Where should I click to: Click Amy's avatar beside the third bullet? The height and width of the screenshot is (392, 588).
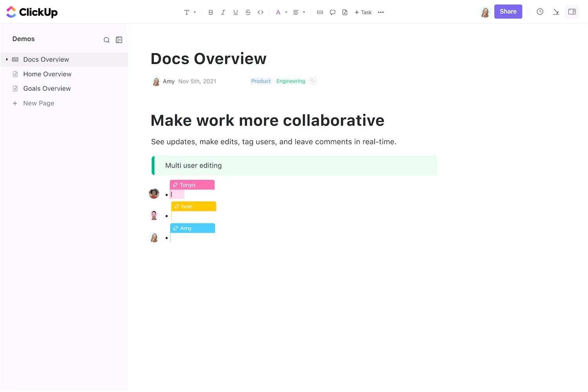pos(154,237)
